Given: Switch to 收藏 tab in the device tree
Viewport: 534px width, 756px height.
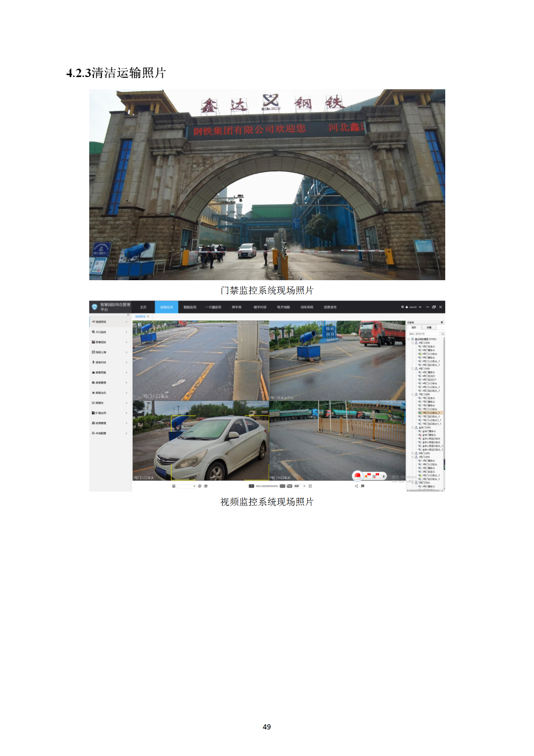Looking at the screenshot, I should (429, 327).
